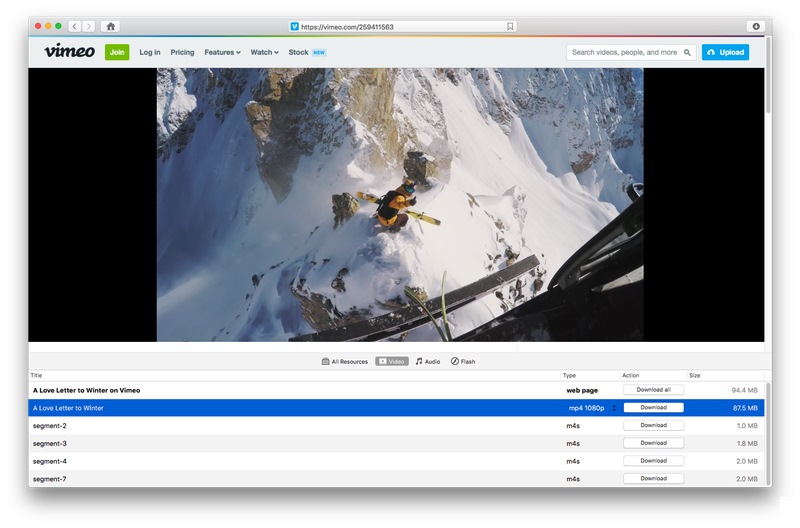
Task: Open the mp4 1080p quality selector
Action: point(592,408)
